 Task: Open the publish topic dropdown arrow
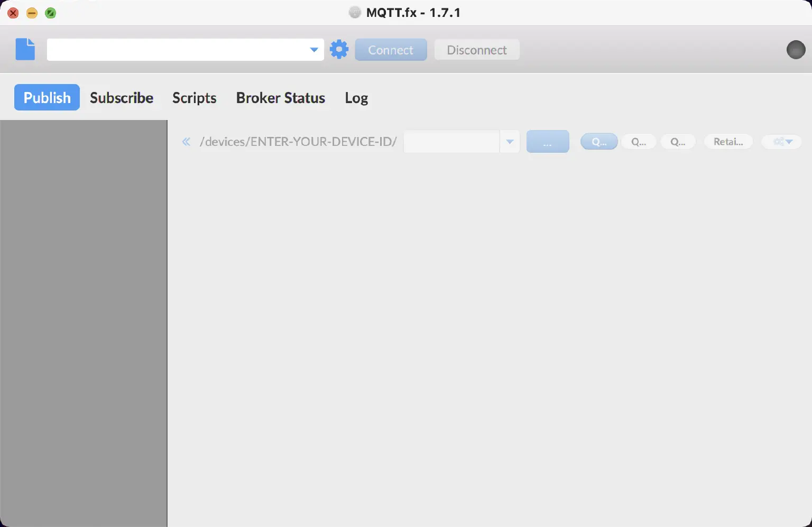click(x=509, y=141)
